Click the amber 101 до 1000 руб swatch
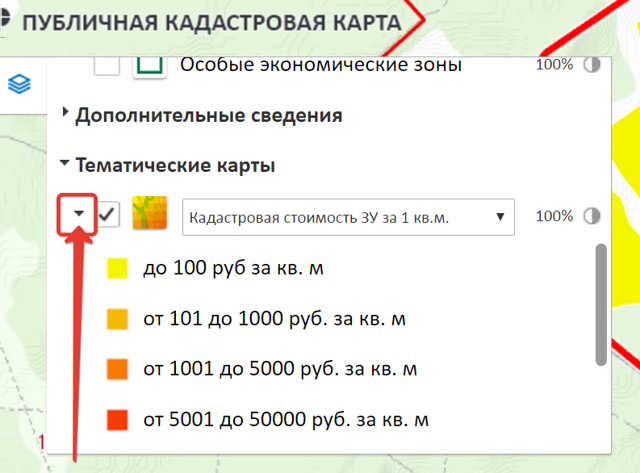Screen dimensions: 640x473 (118, 319)
